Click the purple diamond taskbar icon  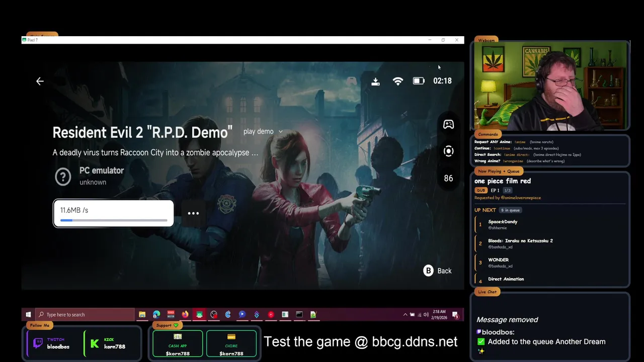coord(257,315)
